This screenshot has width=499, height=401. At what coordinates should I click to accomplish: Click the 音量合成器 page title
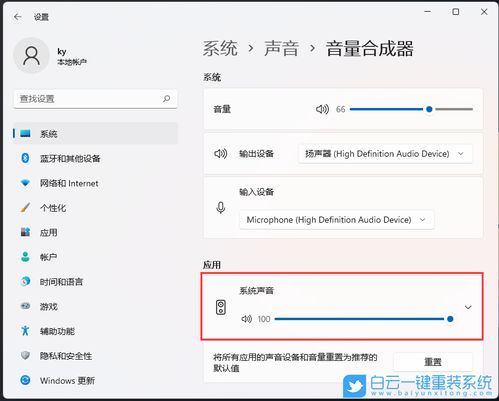coord(370,49)
